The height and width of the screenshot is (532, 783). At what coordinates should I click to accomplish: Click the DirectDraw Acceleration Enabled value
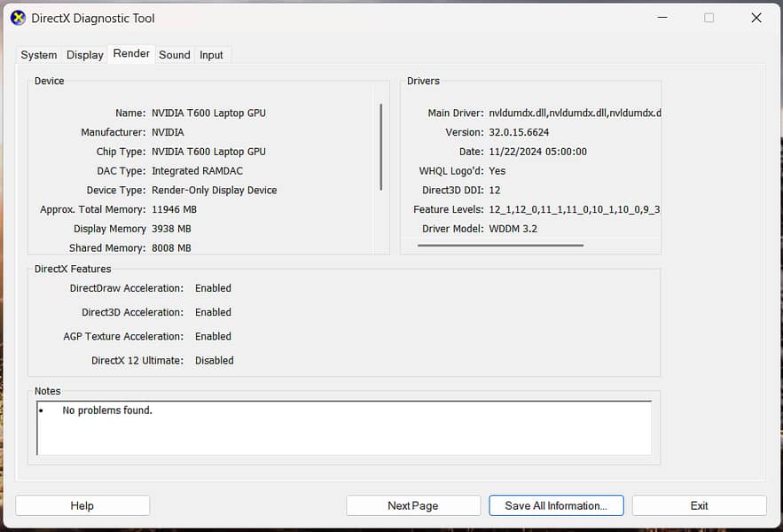(213, 288)
